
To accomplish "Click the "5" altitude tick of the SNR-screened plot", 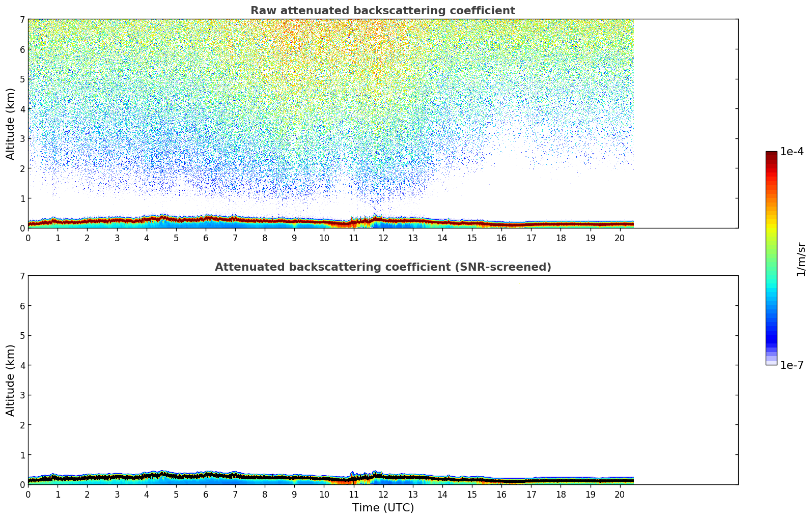I will coord(22,336).
